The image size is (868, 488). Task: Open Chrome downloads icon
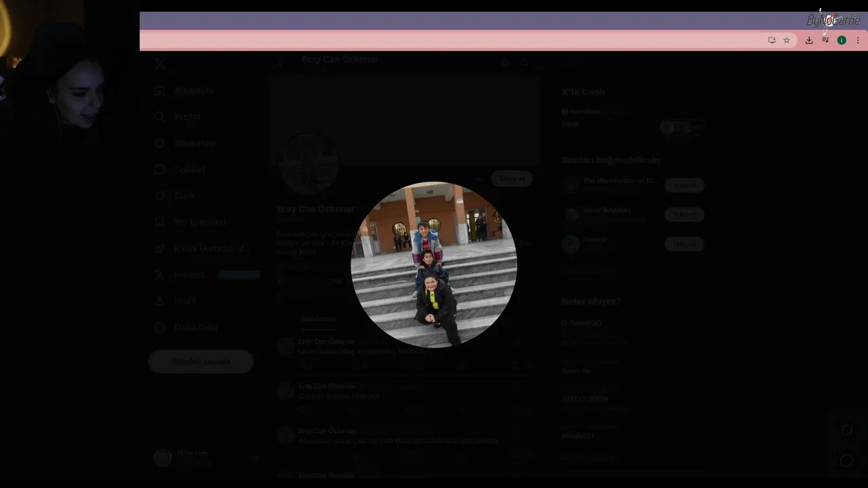click(x=809, y=40)
